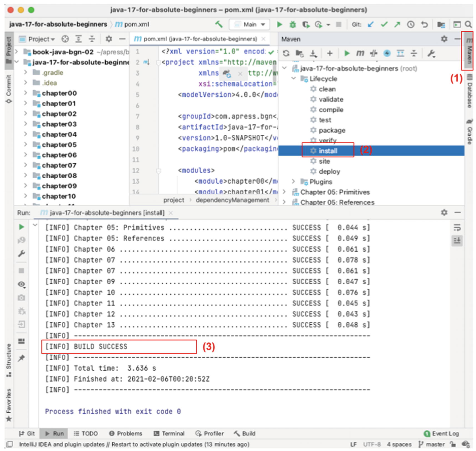476x451 pixels.
Task: Open Main run configuration dropdown
Action: coord(249,24)
